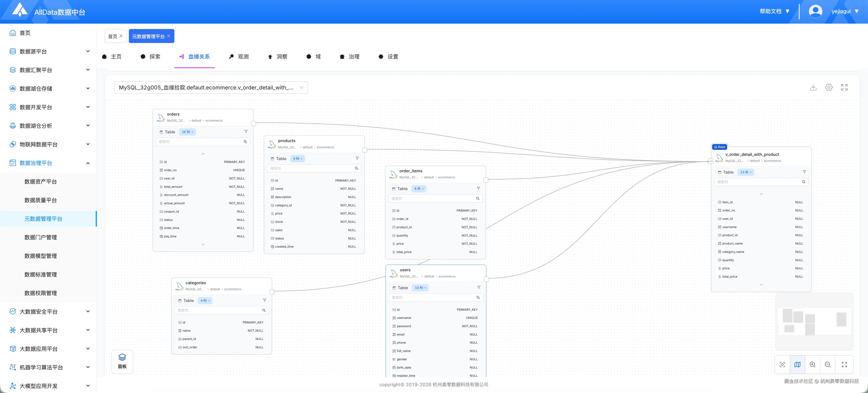This screenshot has width=868, height=393.
Task: Collapse the products 9 列 column list
Action: click(298, 159)
